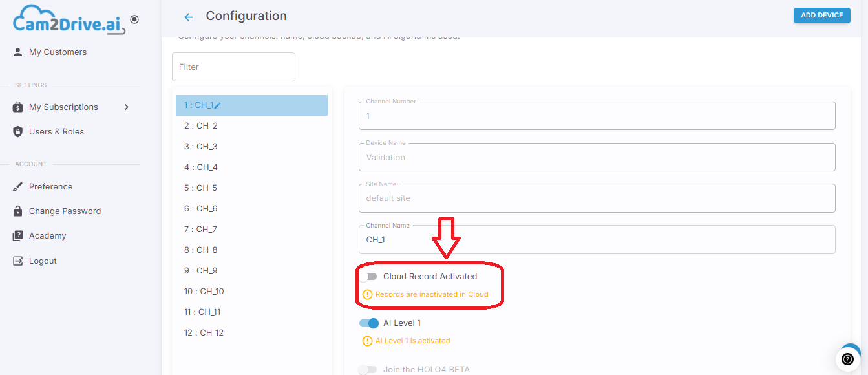868x375 pixels.
Task: Click into the Filter input field
Action: [233, 67]
